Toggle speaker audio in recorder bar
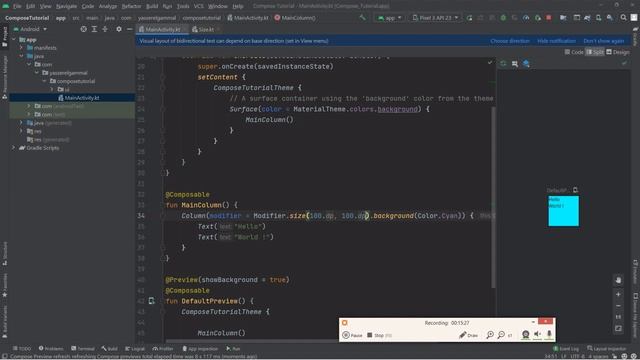The width and height of the screenshot is (640, 360). [x=538, y=335]
